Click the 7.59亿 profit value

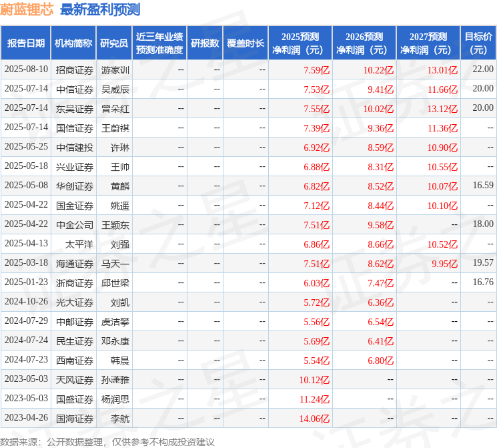[316, 70]
